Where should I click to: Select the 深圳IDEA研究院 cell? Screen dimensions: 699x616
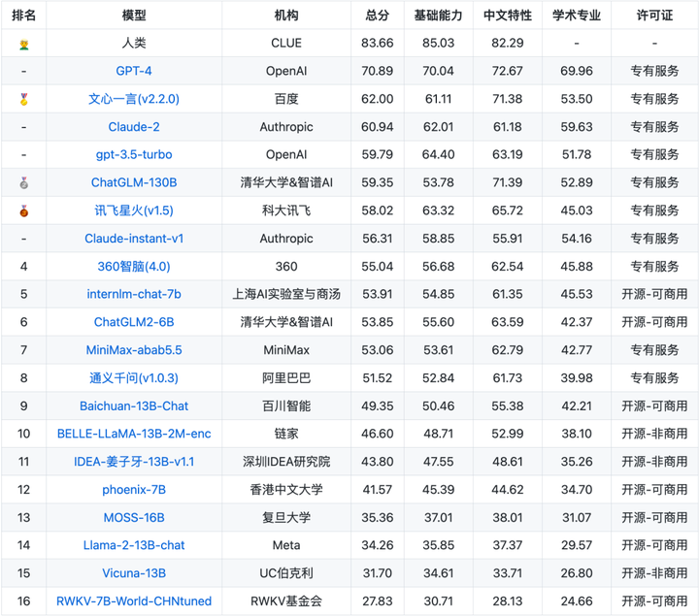point(286,462)
